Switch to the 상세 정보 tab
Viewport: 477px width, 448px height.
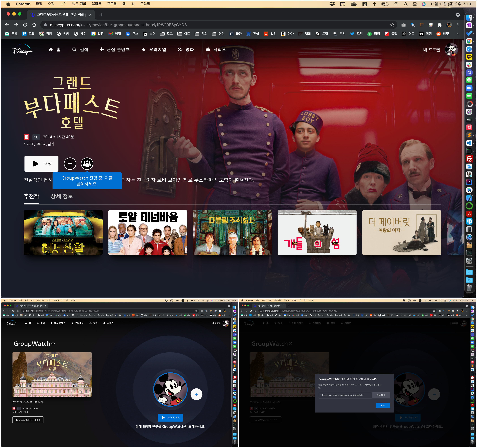[x=62, y=196]
